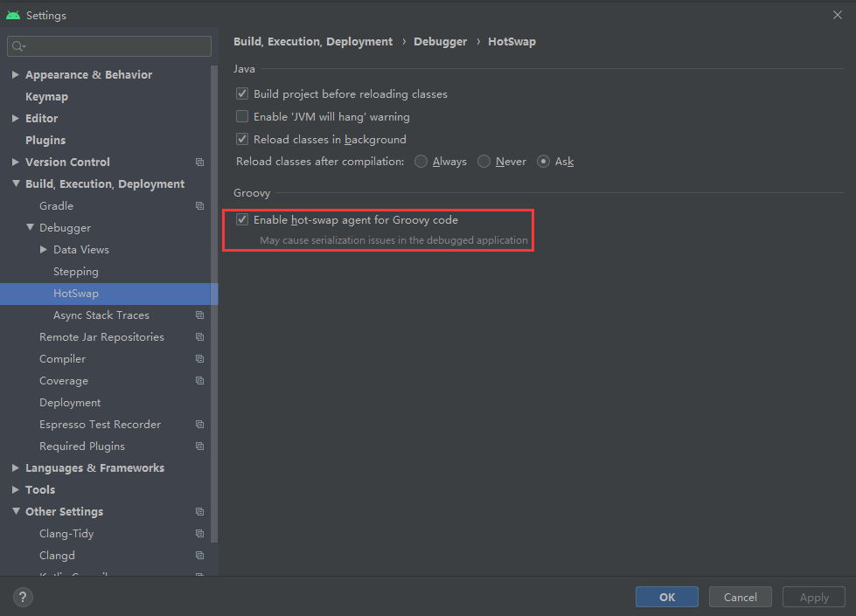The image size is (856, 616).
Task: Click the project-level settings icon beside Gradle
Action: tap(200, 205)
